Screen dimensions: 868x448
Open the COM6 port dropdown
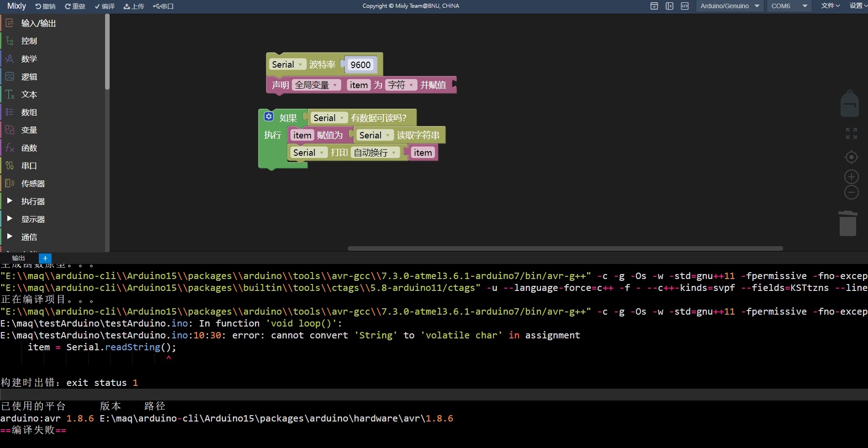coord(789,6)
